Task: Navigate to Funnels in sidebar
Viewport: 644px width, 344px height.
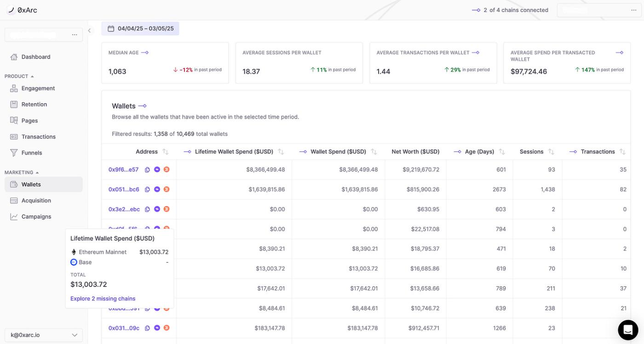Action: tap(32, 153)
